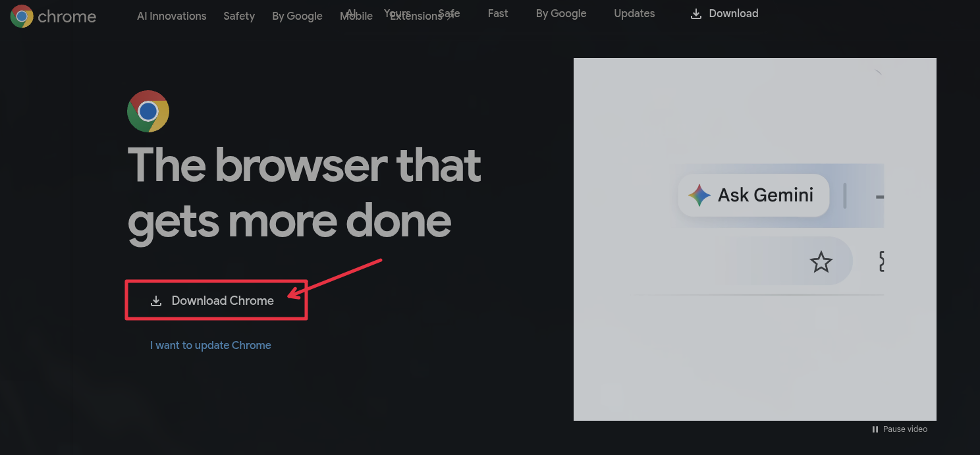
Task: Click the large Chrome logo above the headline
Action: [148, 111]
